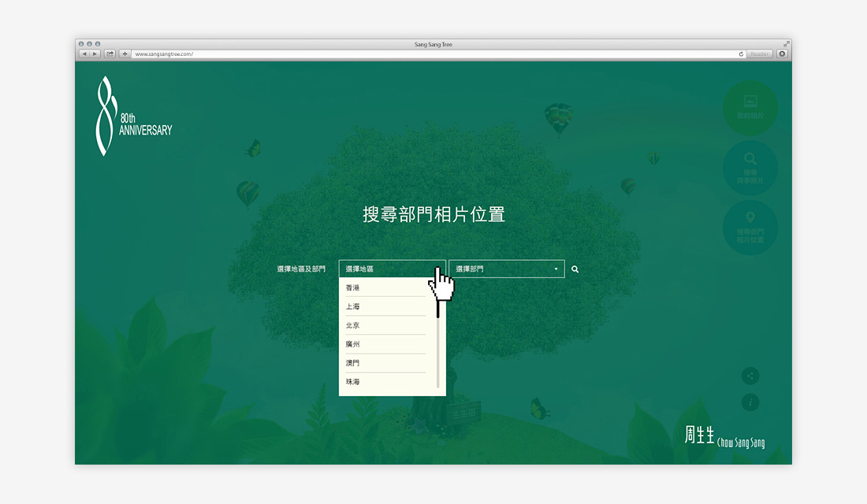Collapse the 選擇地區 region dropdown
867x504 pixels.
point(392,269)
